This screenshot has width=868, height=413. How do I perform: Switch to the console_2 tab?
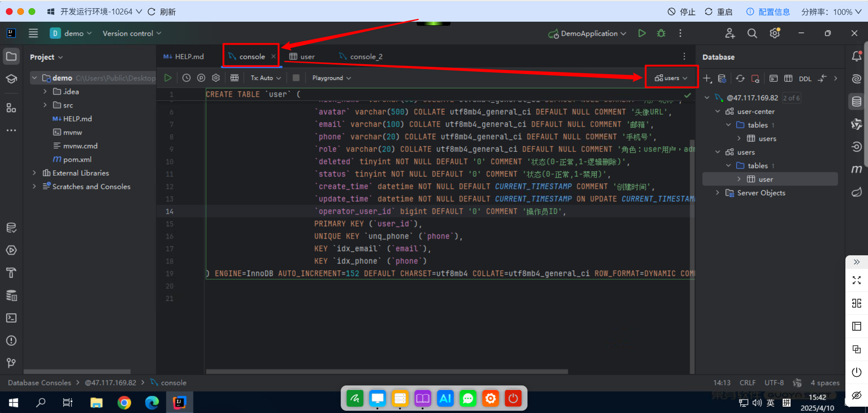(x=361, y=56)
